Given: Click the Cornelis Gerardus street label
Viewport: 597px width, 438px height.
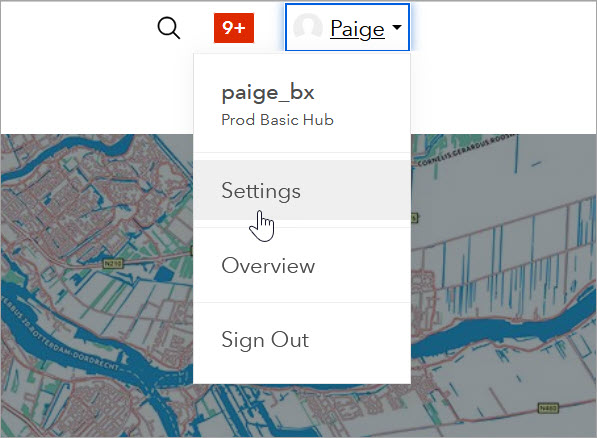Looking at the screenshot, I should coord(466,151).
